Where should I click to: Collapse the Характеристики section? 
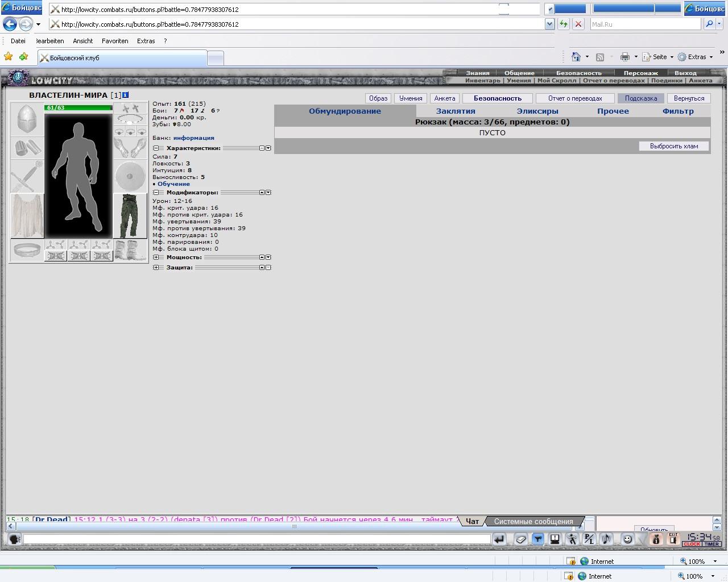tap(156, 148)
